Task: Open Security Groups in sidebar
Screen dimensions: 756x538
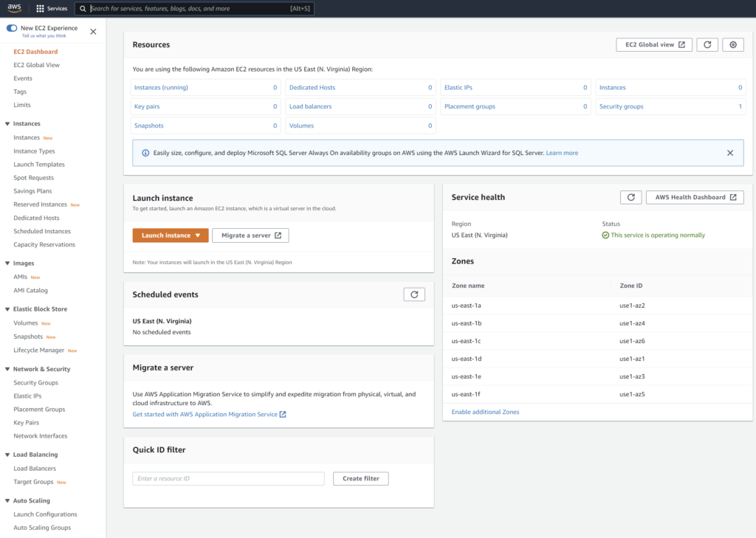Action: point(35,383)
